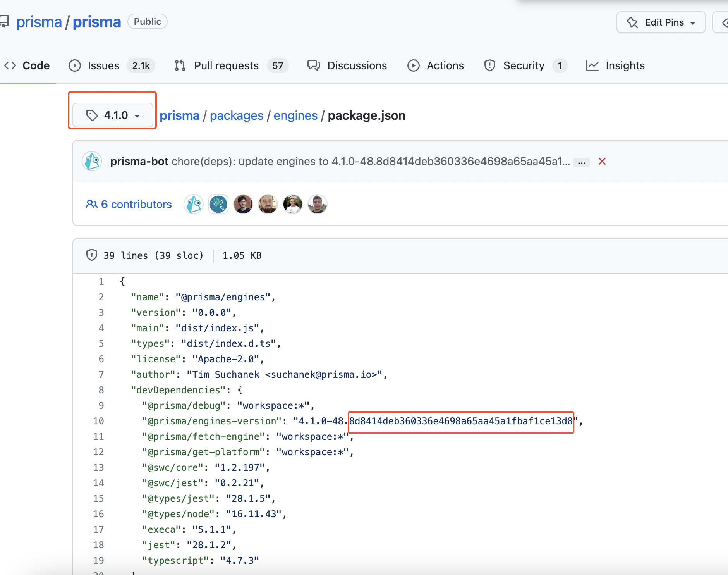Click the Actions play icon
This screenshot has height=575, width=728.
(414, 65)
